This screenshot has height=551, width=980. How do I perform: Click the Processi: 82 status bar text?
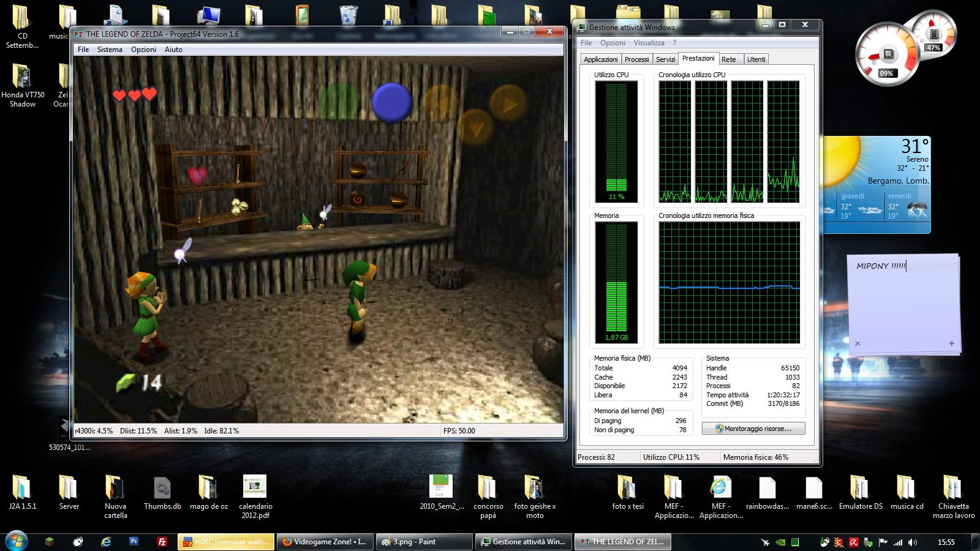point(597,457)
